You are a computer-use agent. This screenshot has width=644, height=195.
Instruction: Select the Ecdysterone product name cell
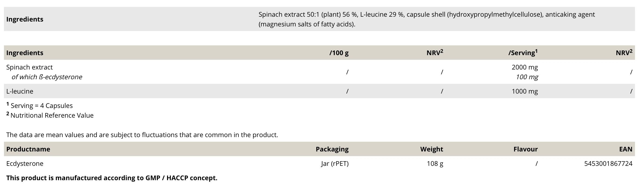(25, 164)
